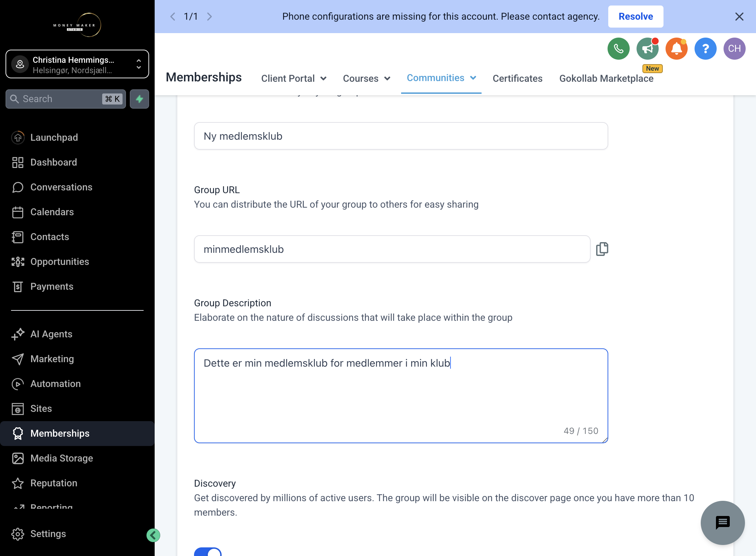Expand the Communities dropdown
Viewport: 756px width, 556px height.
click(x=441, y=78)
